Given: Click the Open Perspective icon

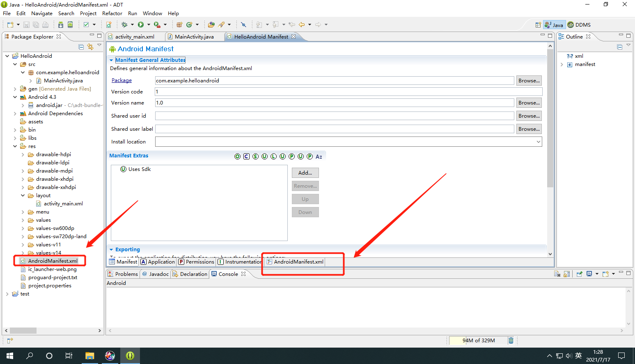Looking at the screenshot, I should point(538,25).
